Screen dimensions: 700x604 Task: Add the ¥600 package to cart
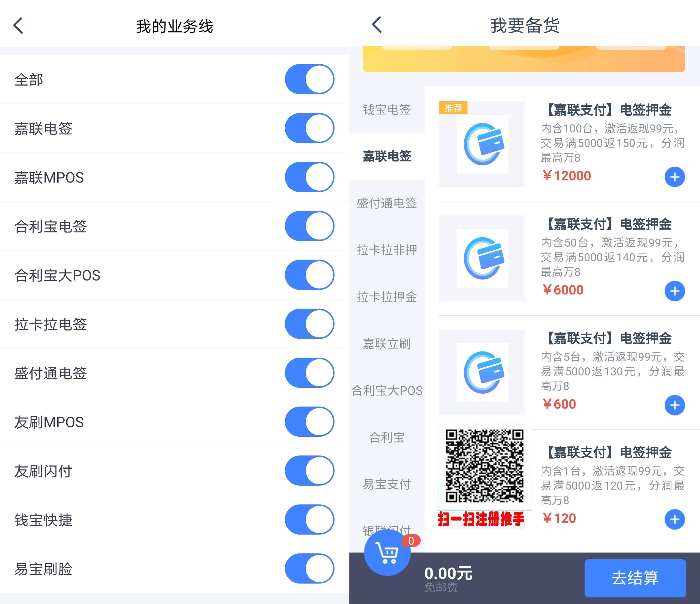click(x=675, y=405)
